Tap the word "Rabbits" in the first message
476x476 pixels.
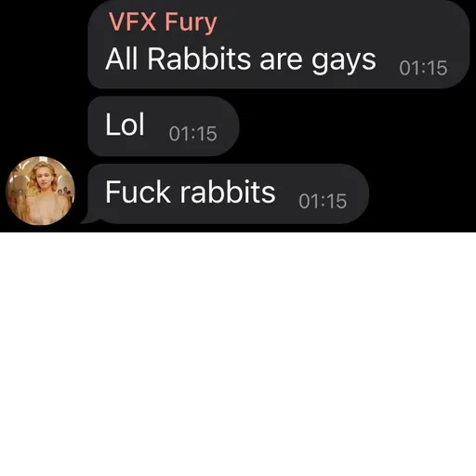199,59
